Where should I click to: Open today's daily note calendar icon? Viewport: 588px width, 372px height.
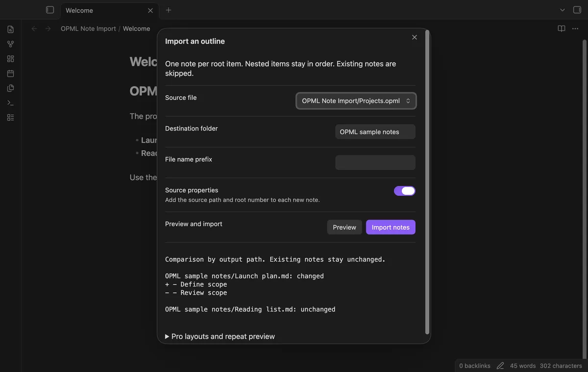point(10,73)
